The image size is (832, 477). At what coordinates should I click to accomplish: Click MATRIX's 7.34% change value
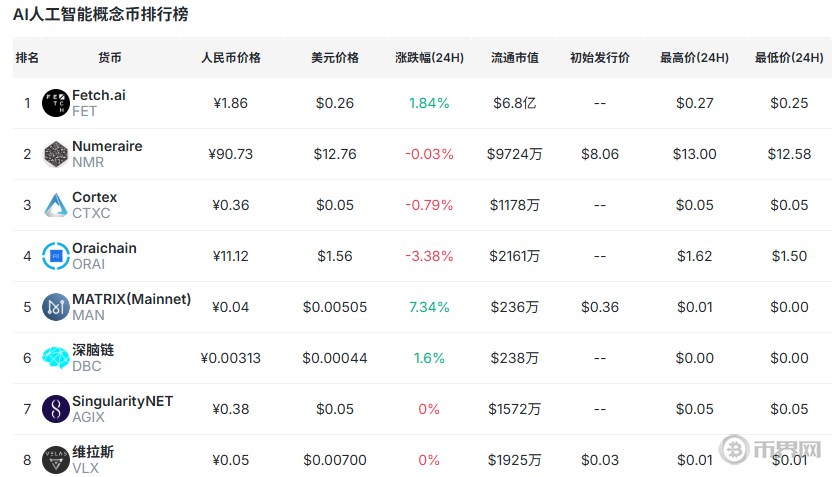pos(429,307)
